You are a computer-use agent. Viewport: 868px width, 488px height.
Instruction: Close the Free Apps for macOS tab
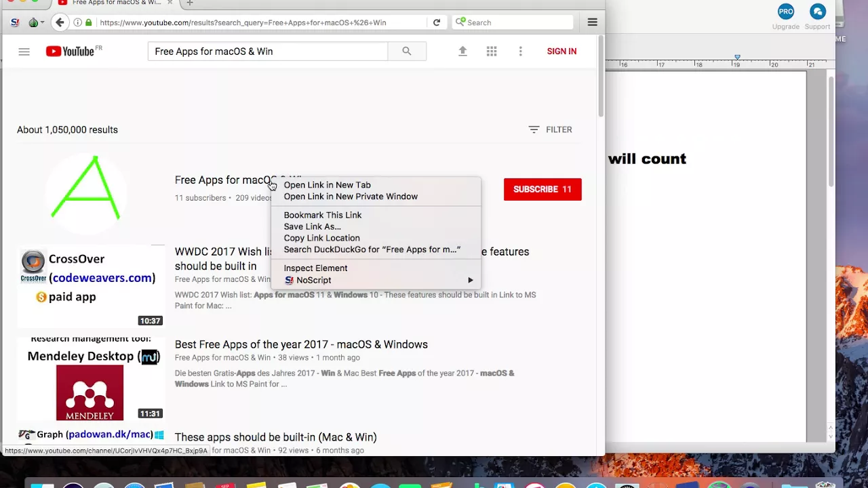pyautogui.click(x=170, y=3)
